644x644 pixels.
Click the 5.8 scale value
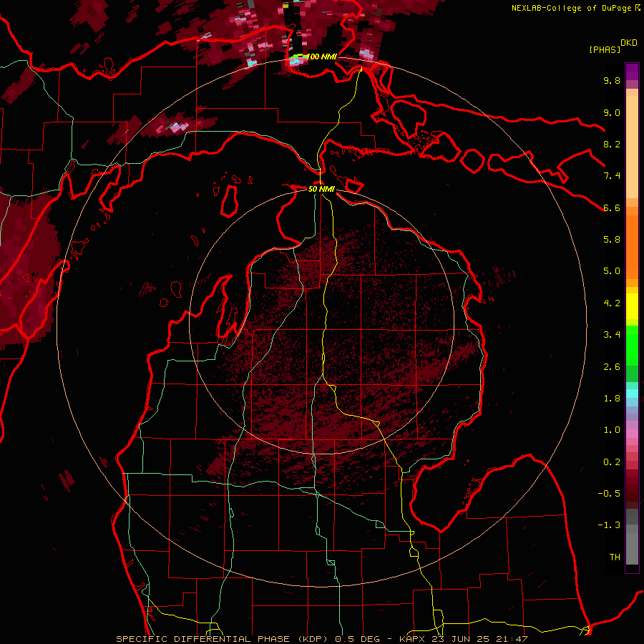(612, 240)
